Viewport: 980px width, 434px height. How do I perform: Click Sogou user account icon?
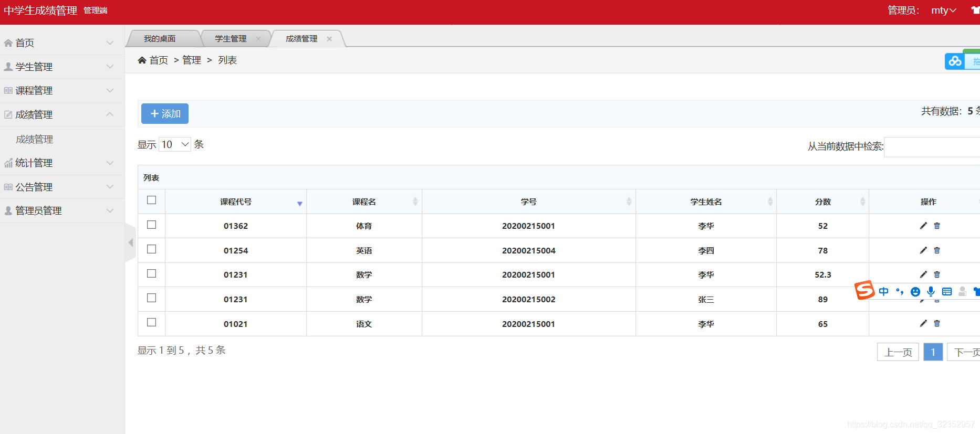point(962,292)
